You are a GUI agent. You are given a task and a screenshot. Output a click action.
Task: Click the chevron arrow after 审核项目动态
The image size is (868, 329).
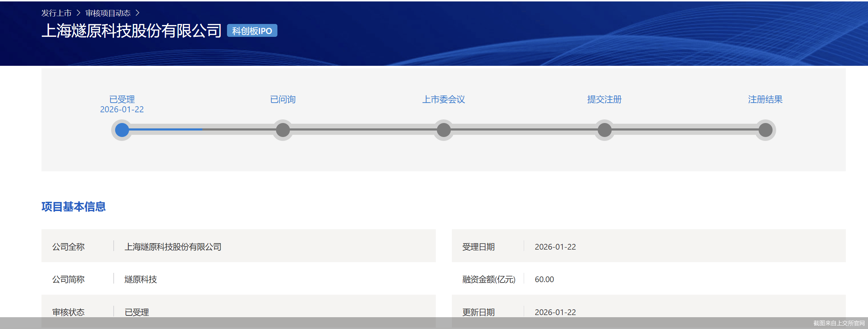[137, 13]
